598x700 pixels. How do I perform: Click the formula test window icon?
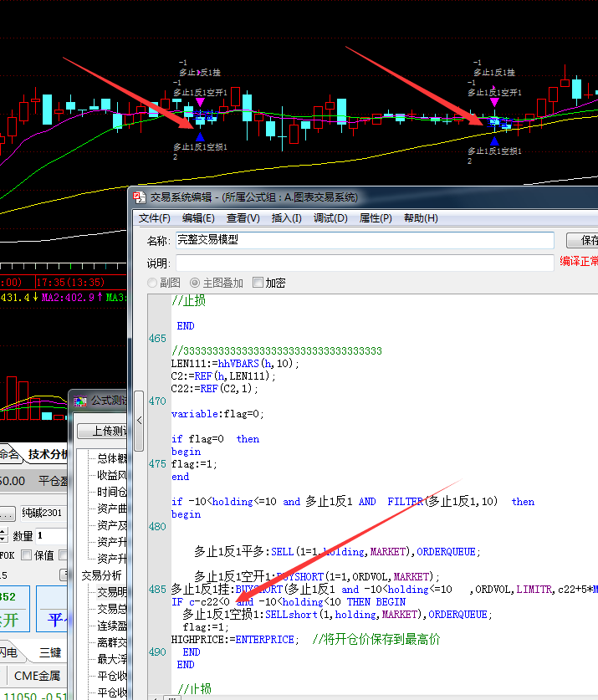(80, 401)
